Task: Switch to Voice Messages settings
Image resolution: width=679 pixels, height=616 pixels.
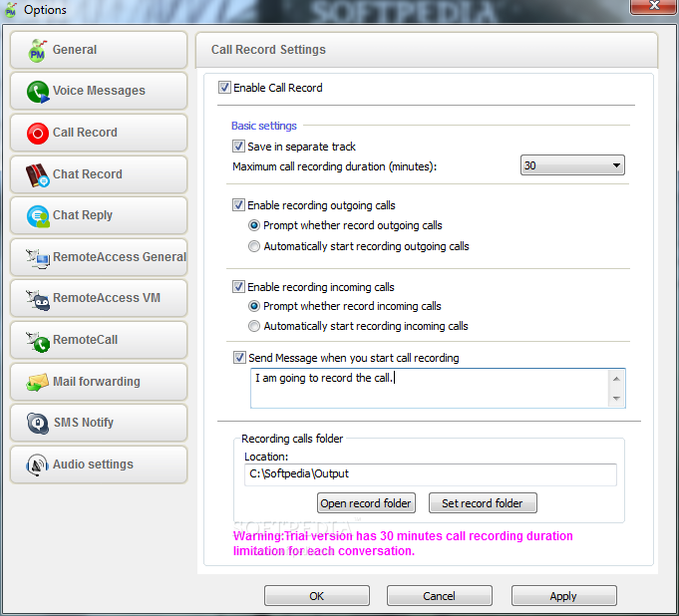Action: (x=99, y=91)
